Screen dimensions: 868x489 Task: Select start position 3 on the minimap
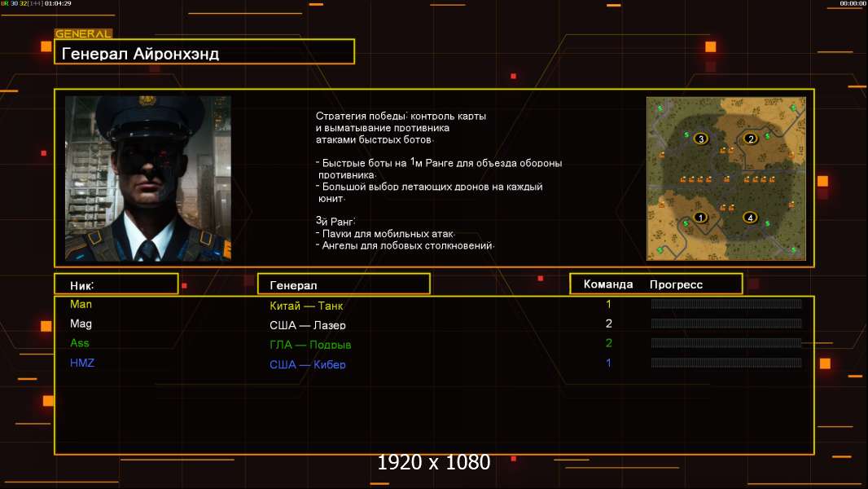(x=701, y=139)
